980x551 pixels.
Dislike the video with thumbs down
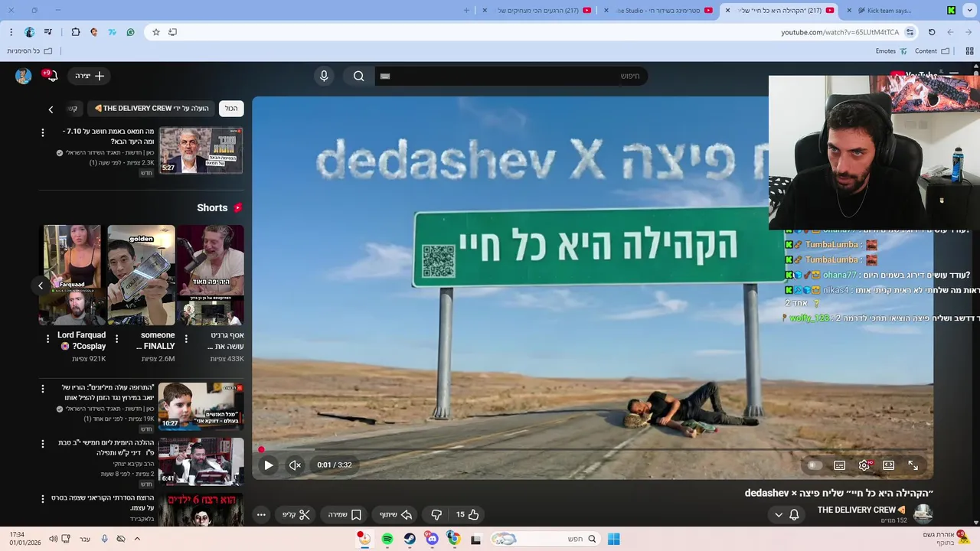click(x=436, y=514)
